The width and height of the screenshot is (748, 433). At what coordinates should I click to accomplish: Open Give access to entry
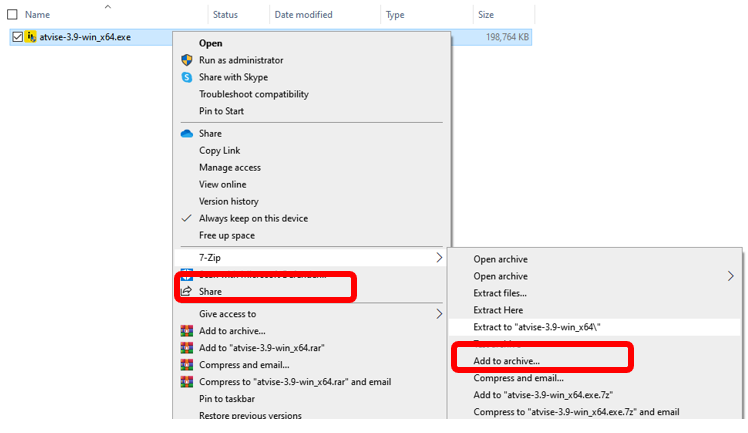click(x=228, y=314)
